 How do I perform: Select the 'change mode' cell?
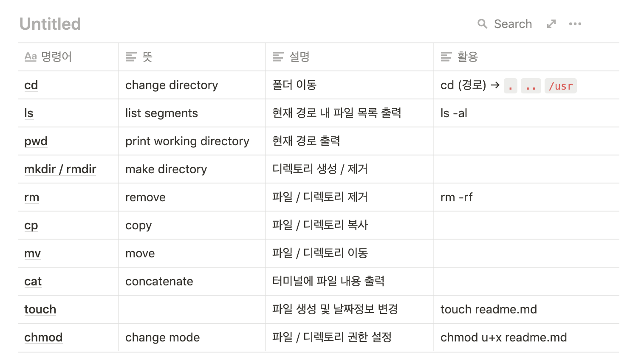[x=192, y=337]
